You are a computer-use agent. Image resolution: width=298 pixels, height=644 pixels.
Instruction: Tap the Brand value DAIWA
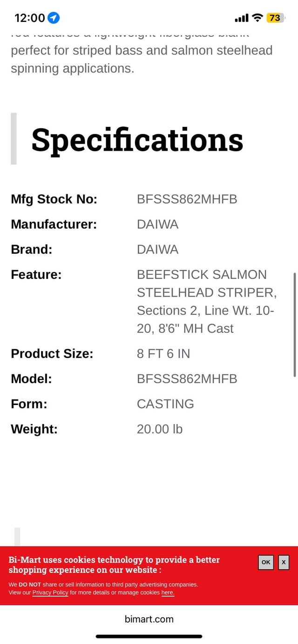157,249
